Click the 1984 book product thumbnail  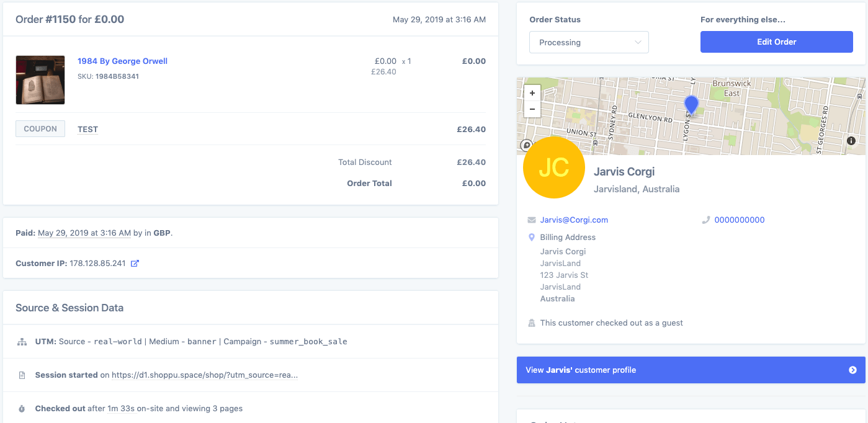pyautogui.click(x=40, y=80)
